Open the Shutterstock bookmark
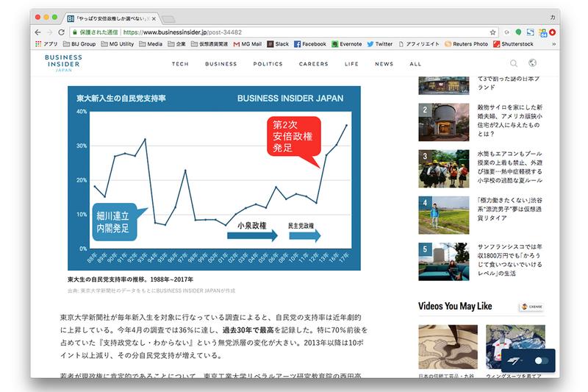The image size is (588, 392). click(513, 44)
